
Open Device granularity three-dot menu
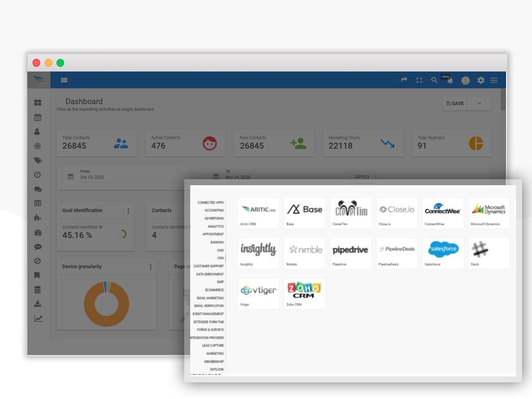pyautogui.click(x=151, y=267)
